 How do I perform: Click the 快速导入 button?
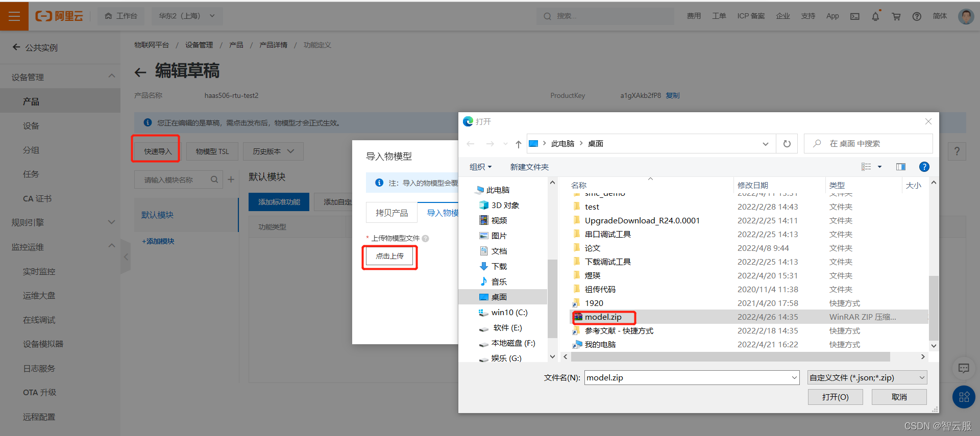(157, 151)
